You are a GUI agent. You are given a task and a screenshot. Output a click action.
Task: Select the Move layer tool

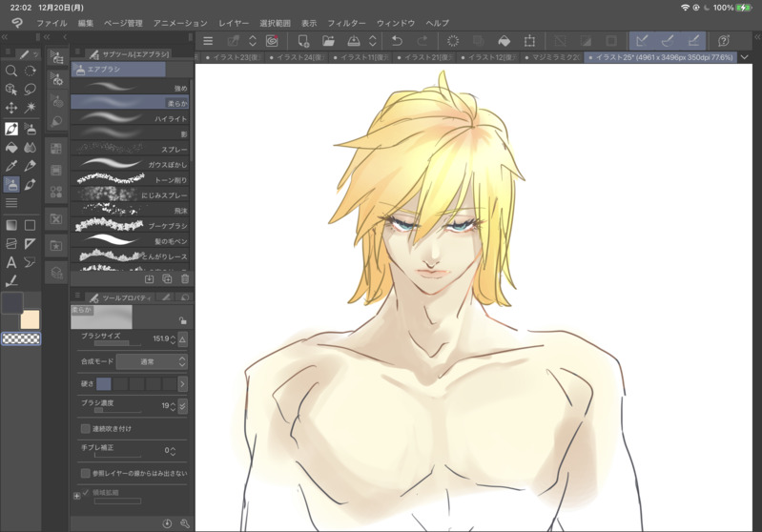[x=11, y=108]
